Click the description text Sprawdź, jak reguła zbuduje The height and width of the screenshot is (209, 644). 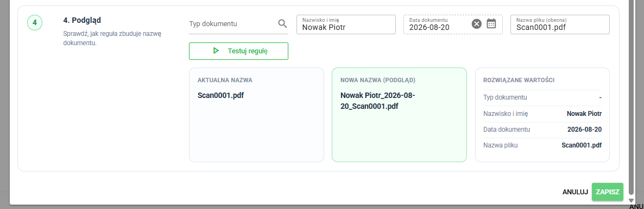(112, 38)
